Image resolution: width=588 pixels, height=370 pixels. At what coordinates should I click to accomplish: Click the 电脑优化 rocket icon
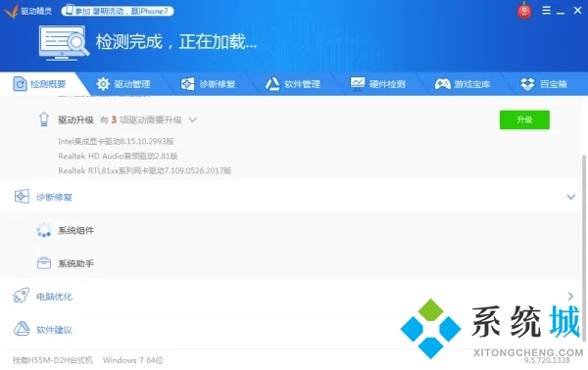click(21, 296)
